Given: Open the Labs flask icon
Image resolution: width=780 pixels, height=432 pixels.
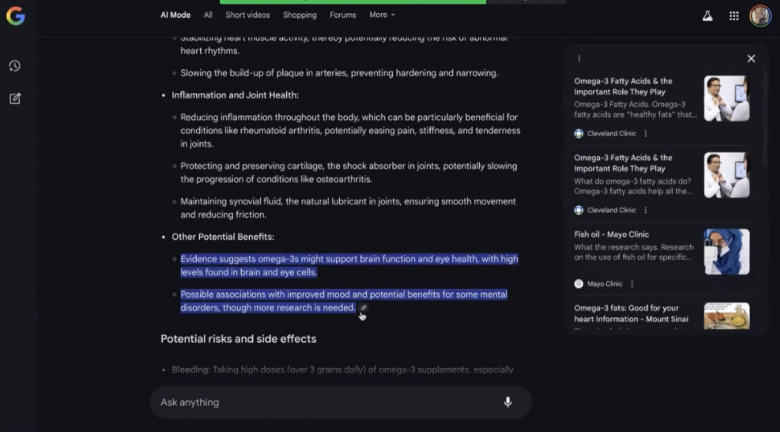Looking at the screenshot, I should click(707, 16).
